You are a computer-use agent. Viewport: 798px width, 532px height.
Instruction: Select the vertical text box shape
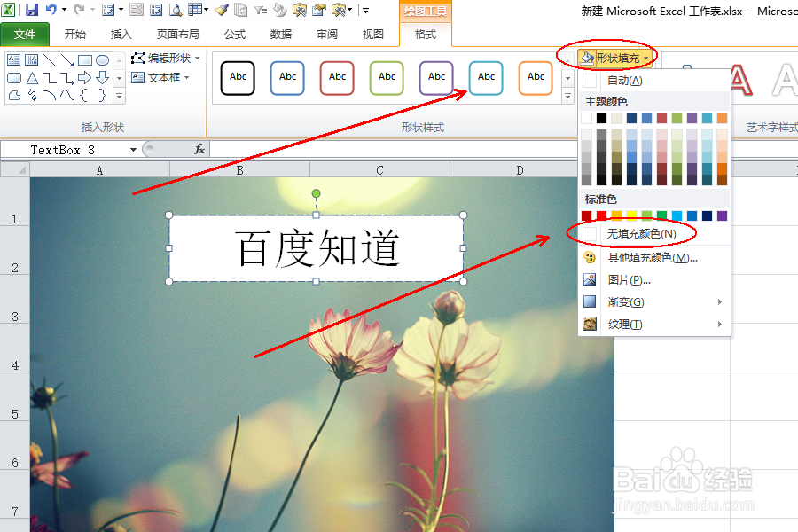32,60
